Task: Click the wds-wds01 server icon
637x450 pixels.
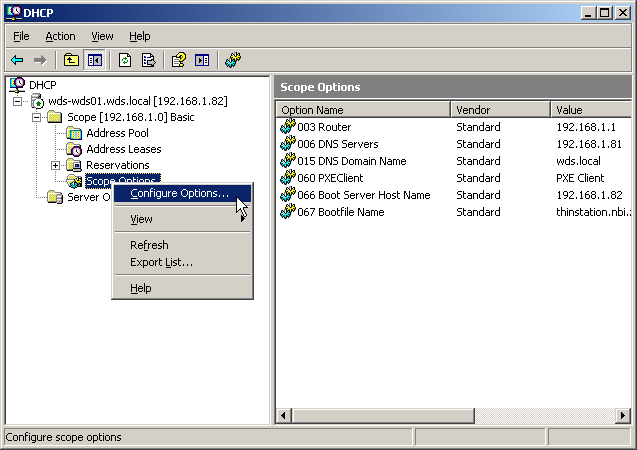Action: [37, 101]
